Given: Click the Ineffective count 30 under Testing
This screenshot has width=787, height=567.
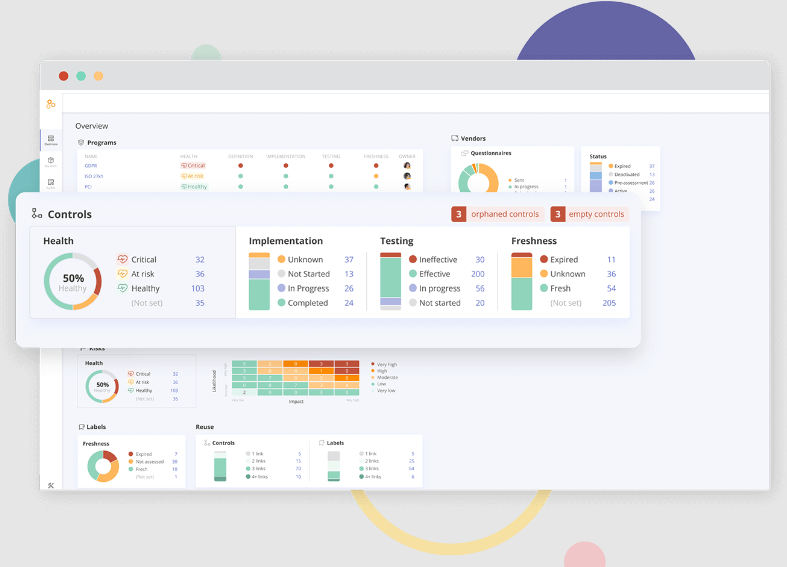Looking at the screenshot, I should tap(480, 259).
